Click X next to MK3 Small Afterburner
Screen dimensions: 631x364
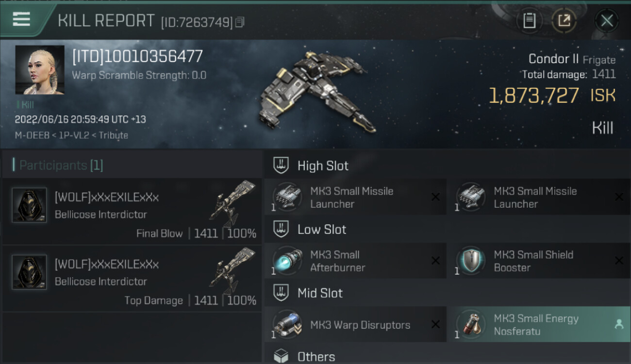[435, 261]
